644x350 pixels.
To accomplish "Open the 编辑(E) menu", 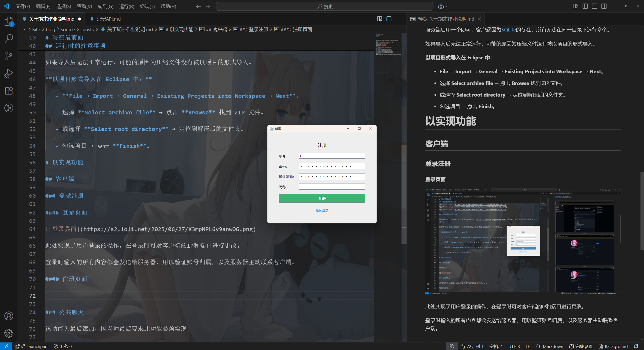I will 43,6.
